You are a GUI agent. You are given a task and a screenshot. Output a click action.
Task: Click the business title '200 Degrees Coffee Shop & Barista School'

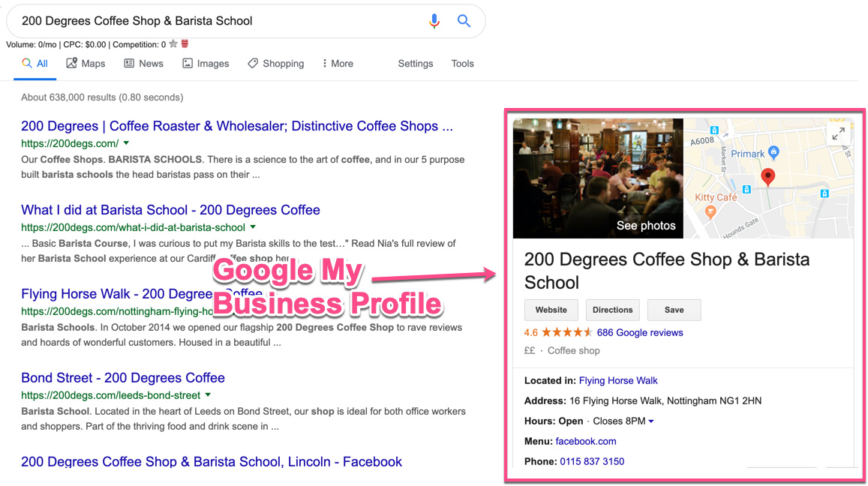point(667,271)
